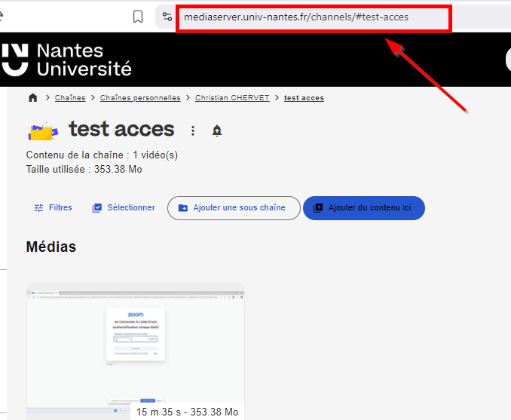Click the Médias section heading

point(51,247)
